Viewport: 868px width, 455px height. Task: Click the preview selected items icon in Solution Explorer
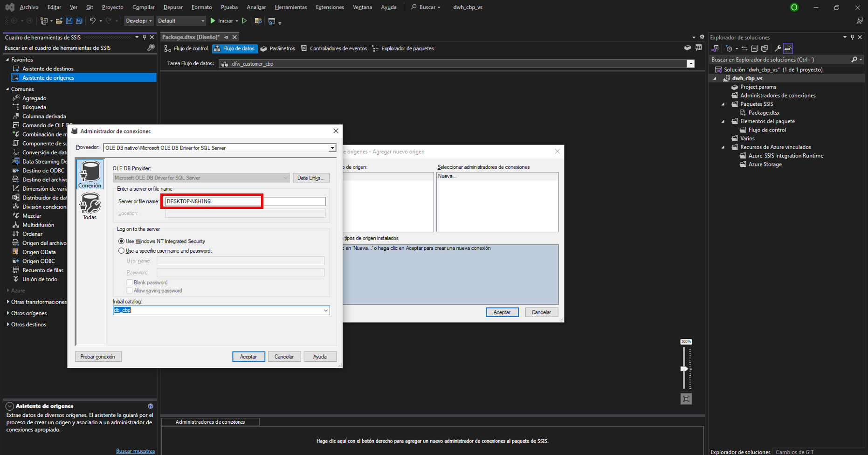coord(788,48)
